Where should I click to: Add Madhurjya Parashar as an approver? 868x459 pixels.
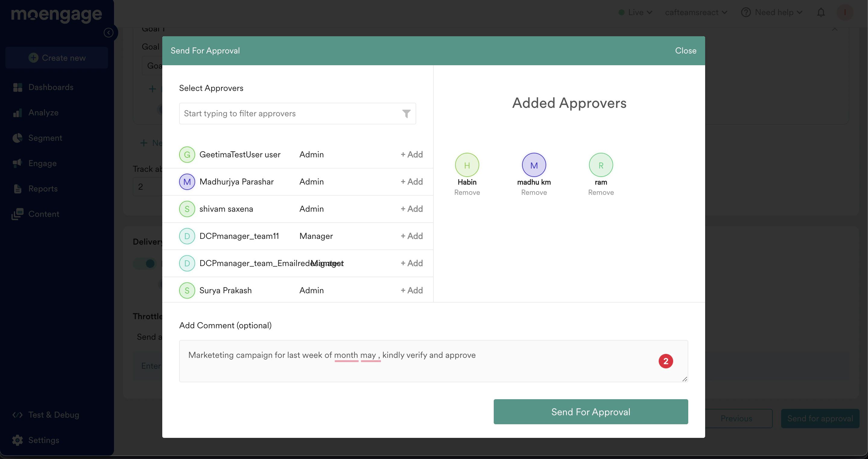click(411, 182)
